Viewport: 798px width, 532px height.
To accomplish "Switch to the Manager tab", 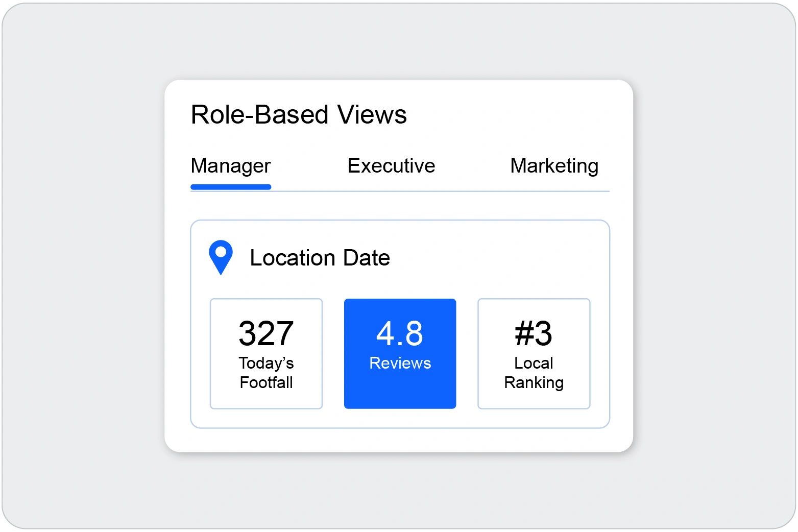I will tap(230, 166).
